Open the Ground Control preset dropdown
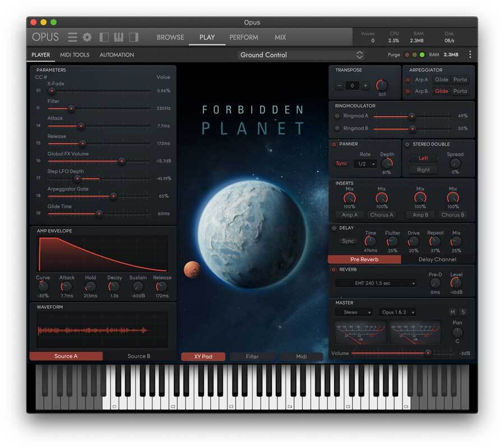This screenshot has width=504, height=448. coord(302,55)
